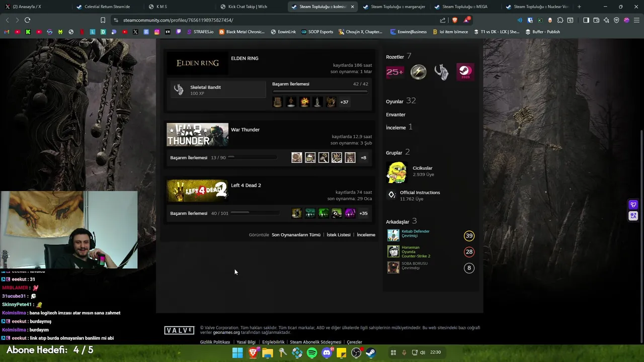Click the lightning bolt badge under Rozetler
The width and height of the screenshot is (644, 362).
point(418,72)
